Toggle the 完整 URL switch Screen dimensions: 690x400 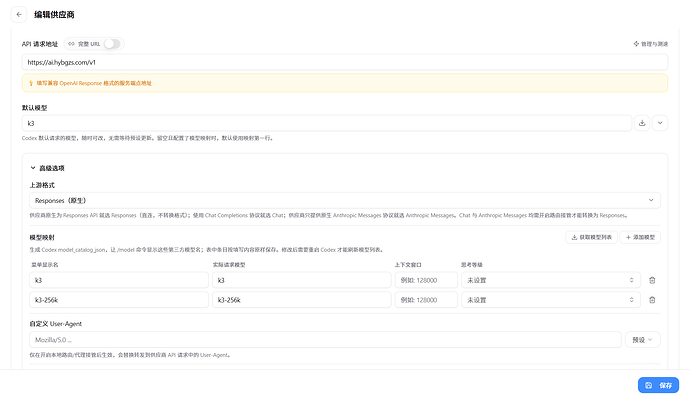[x=112, y=44]
